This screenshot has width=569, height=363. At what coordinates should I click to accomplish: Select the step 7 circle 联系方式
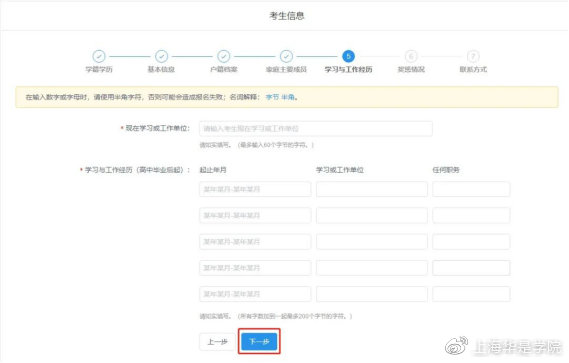click(473, 56)
